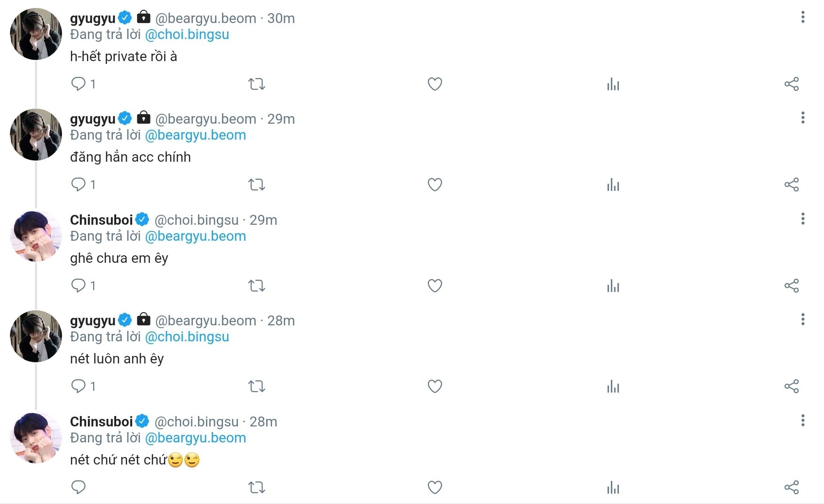824x504 pixels.
Task: Share the "nét luôn anh êy" tweet
Action: coord(792,386)
